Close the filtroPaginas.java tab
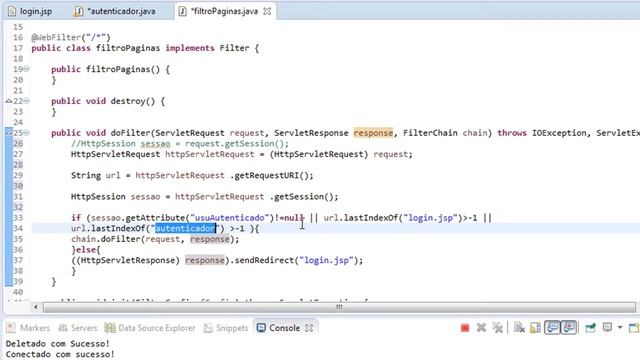640x360 pixels. [x=267, y=11]
